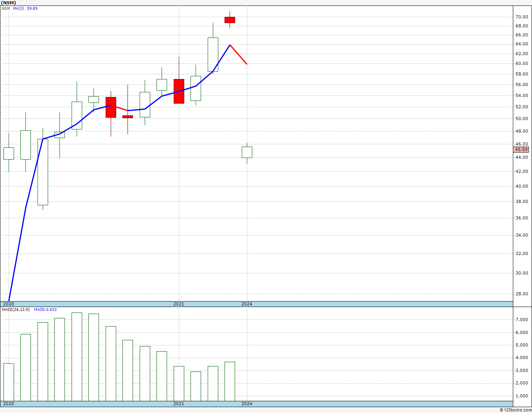The height and width of the screenshot is (413, 532).
Task: Click the highlighted 45.59 last price tag
Action: [x=521, y=149]
